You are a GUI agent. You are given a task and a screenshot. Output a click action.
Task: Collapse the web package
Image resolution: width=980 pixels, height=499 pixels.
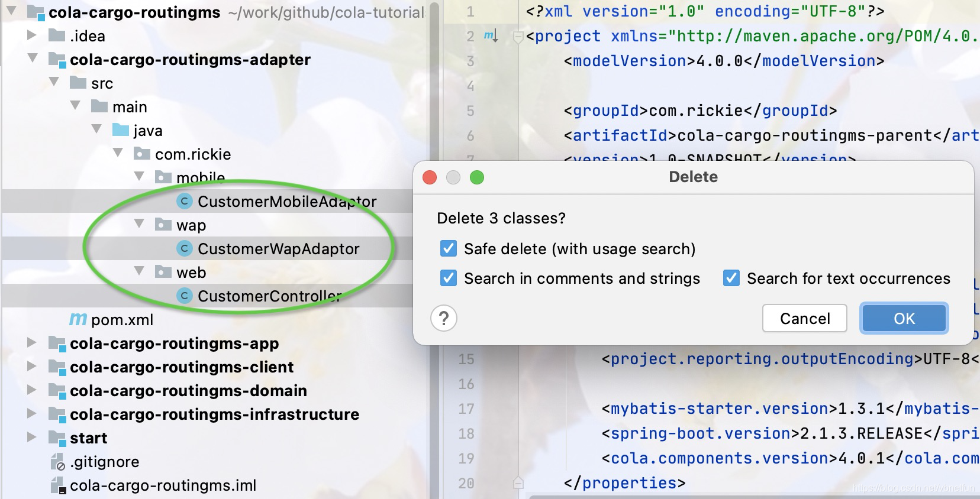(x=139, y=271)
